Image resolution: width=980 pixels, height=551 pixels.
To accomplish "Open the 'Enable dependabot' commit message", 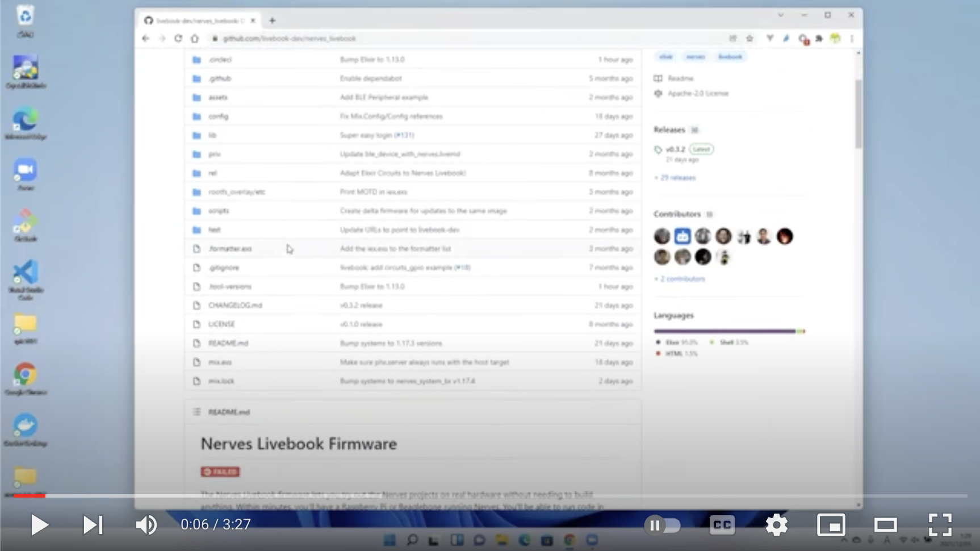I will tap(371, 78).
